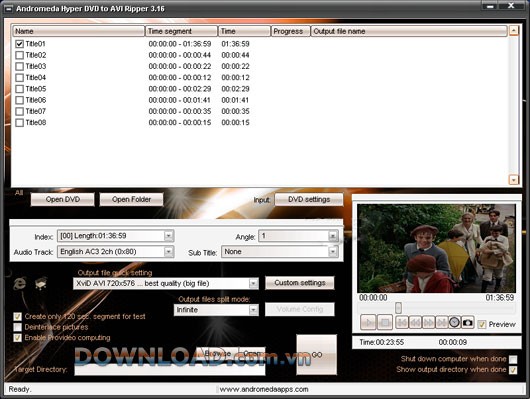Check the Title07 checkbox
This screenshot has width=530, height=399.
pyautogui.click(x=20, y=111)
